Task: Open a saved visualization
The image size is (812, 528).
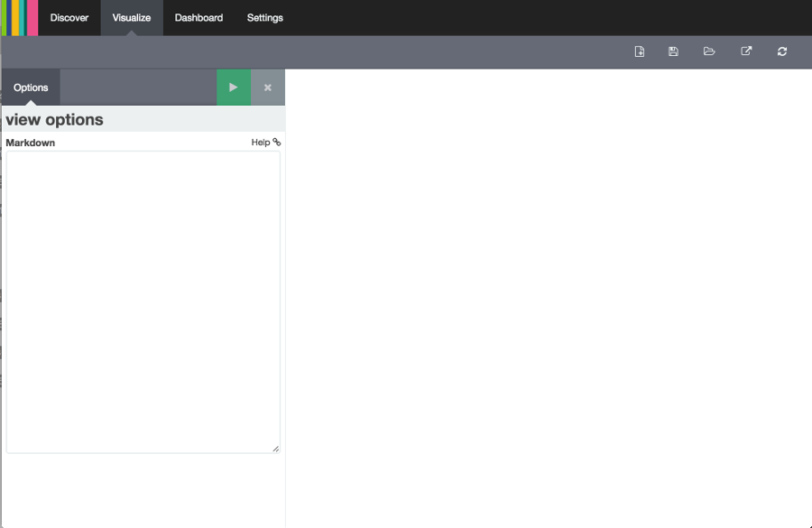Action: [x=709, y=51]
